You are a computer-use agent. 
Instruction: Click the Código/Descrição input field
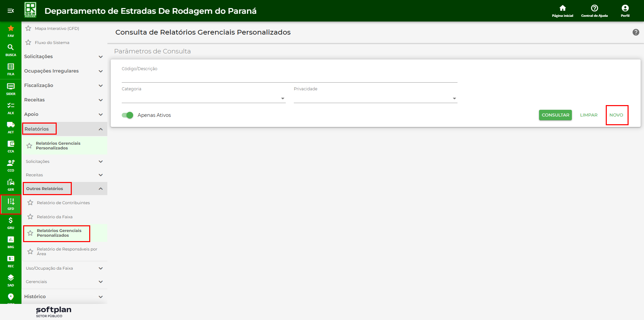pos(289,78)
